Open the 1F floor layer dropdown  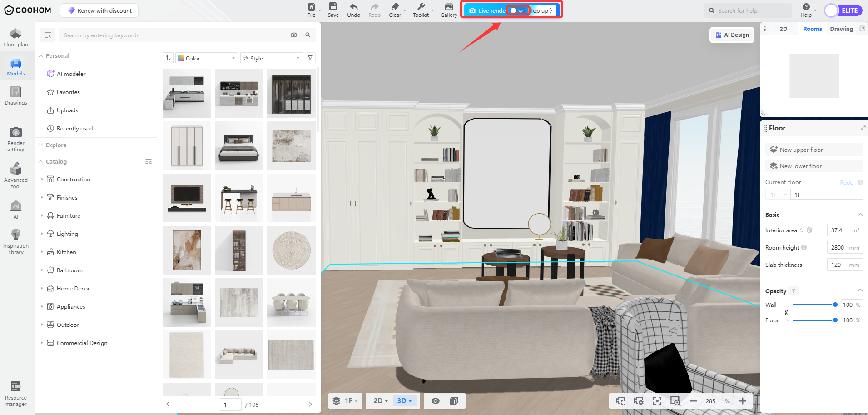pyautogui.click(x=345, y=401)
